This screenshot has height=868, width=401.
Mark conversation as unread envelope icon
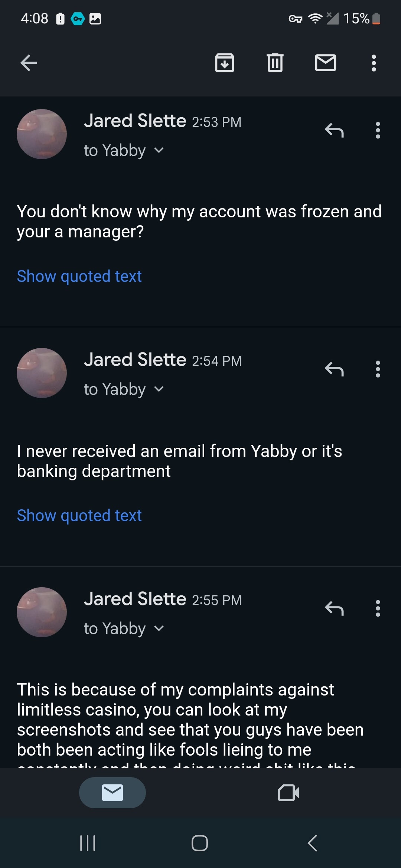pyautogui.click(x=326, y=63)
